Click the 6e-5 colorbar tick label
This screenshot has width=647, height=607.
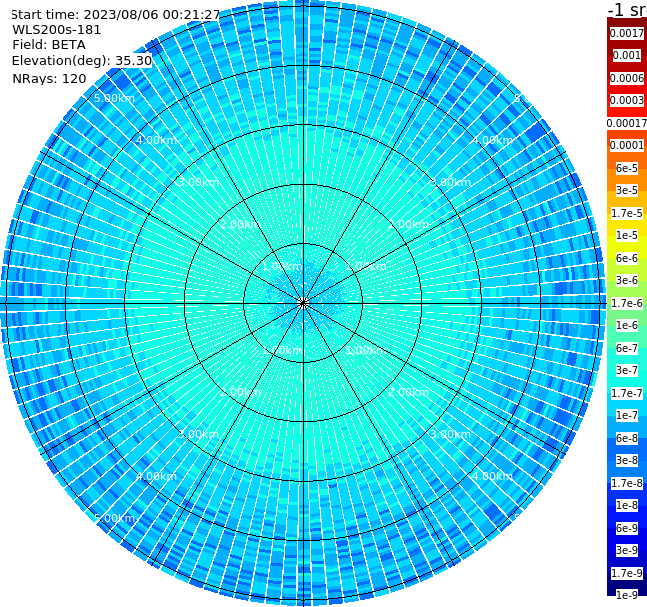(x=627, y=168)
